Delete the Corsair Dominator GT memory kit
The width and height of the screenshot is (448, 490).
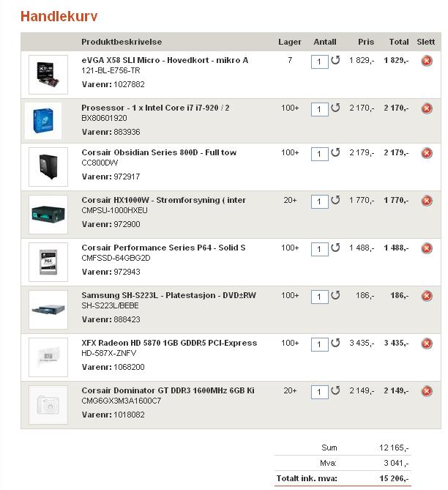coord(427,391)
